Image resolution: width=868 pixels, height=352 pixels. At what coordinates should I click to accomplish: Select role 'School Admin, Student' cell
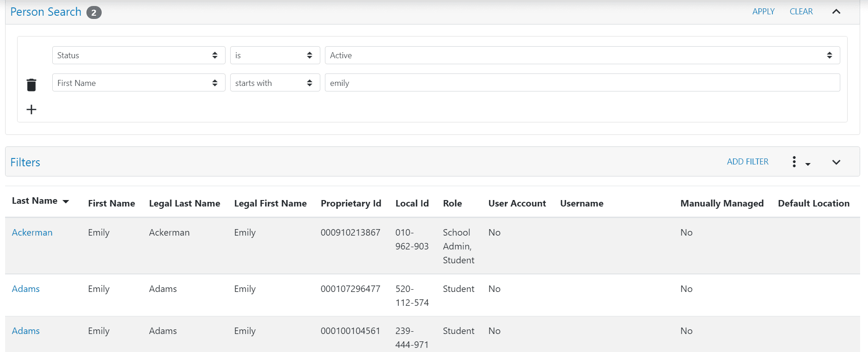tap(458, 246)
